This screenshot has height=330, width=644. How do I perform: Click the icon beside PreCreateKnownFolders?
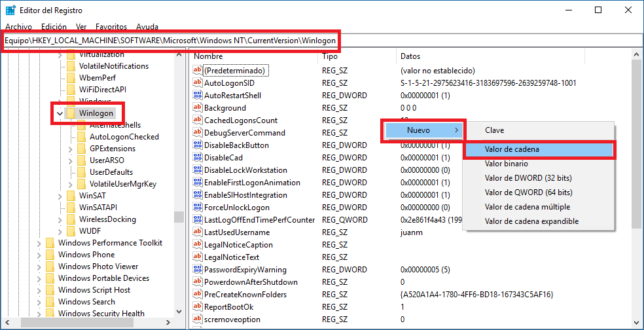(x=198, y=294)
